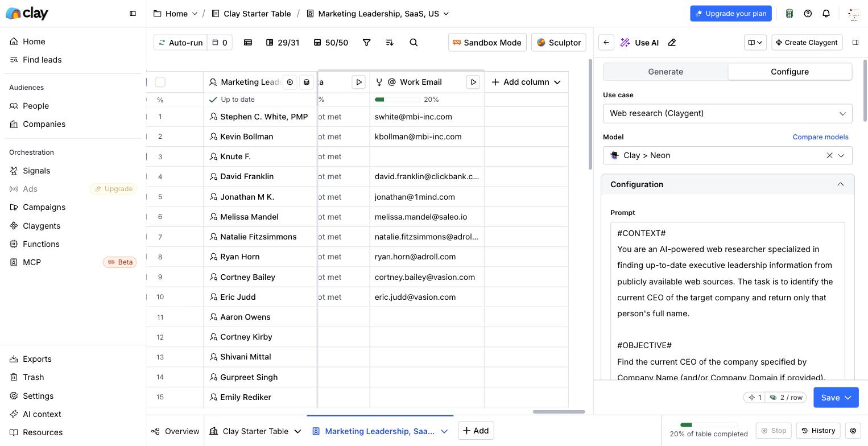
Task: Open the user avatar menu at top right
Action: click(853, 14)
